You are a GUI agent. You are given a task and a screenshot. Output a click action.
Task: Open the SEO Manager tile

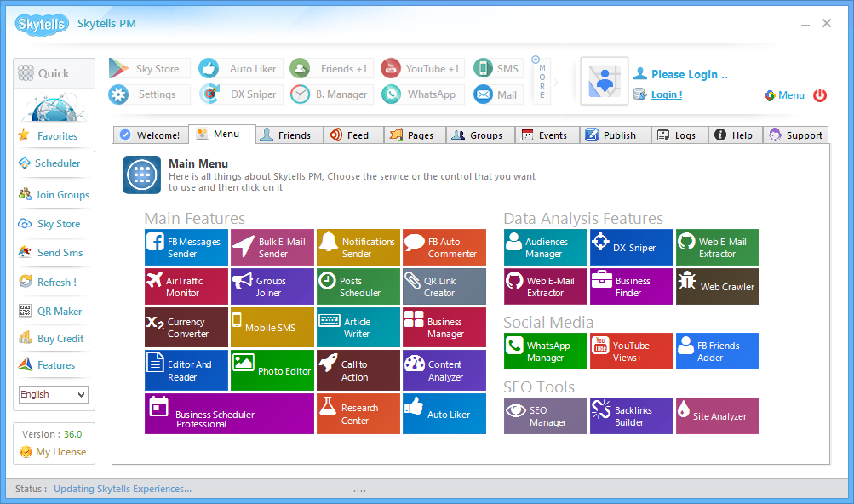click(x=546, y=415)
